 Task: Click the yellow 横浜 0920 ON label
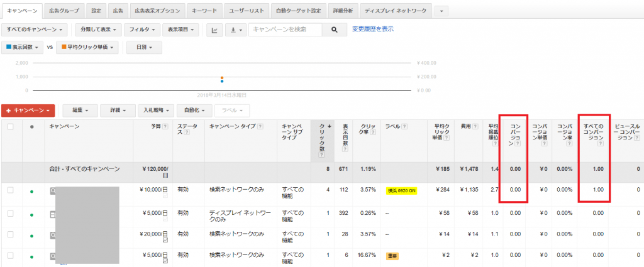(x=401, y=191)
